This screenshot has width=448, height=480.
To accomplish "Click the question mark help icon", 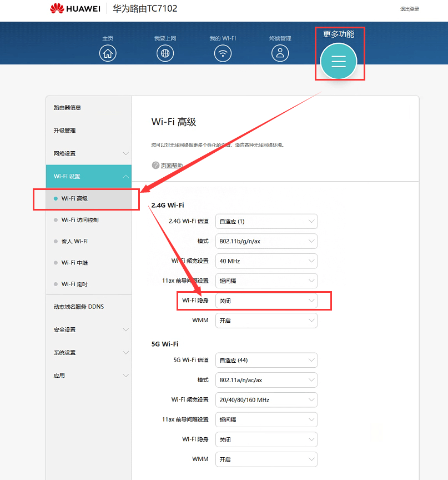I will pyautogui.click(x=155, y=166).
